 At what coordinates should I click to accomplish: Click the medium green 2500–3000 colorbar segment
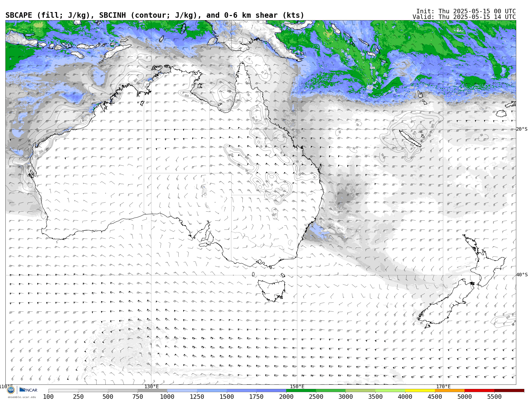coord(331,391)
